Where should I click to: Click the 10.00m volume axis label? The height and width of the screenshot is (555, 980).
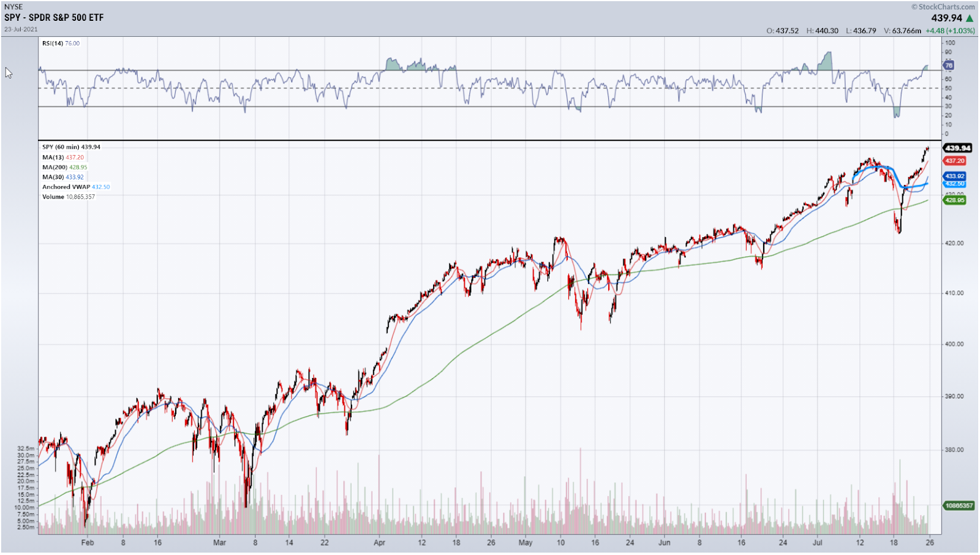tap(24, 507)
